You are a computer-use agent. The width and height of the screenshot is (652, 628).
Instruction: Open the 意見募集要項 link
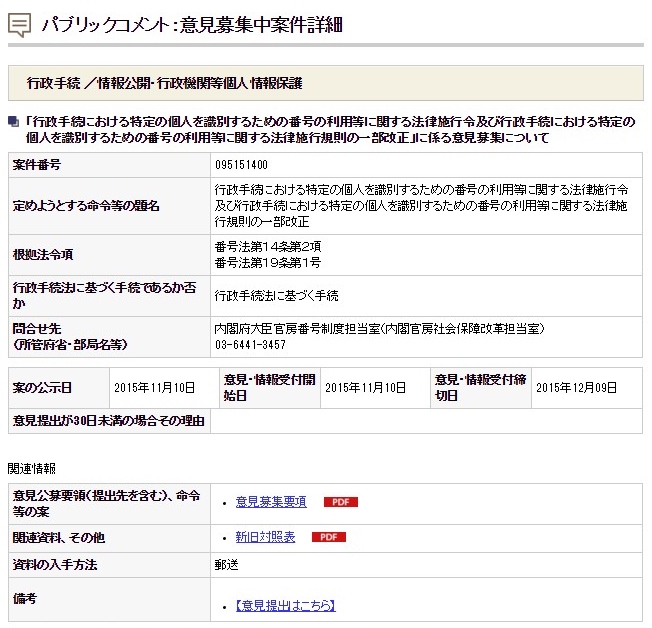[271, 502]
